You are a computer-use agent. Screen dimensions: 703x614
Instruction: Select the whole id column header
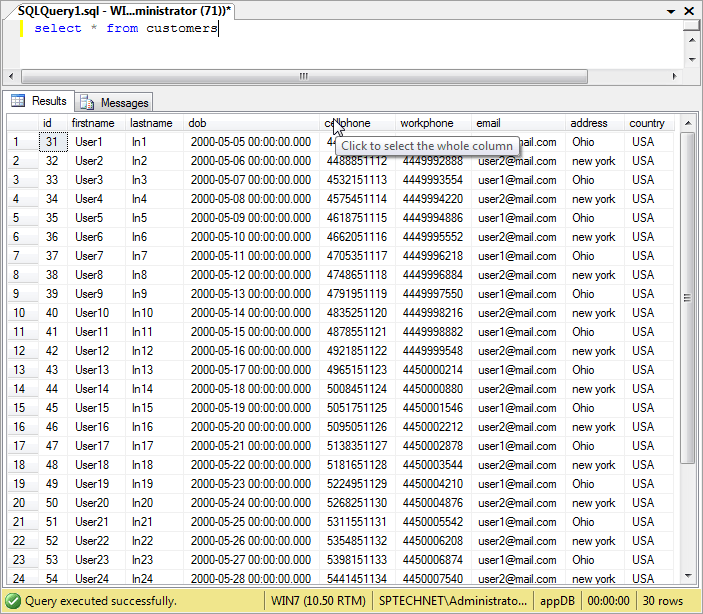(x=53, y=123)
